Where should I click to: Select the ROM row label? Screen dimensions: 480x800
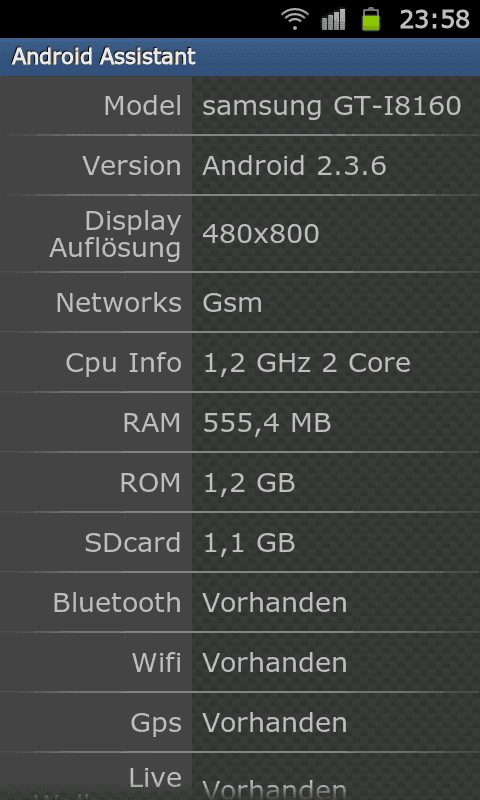[150, 483]
